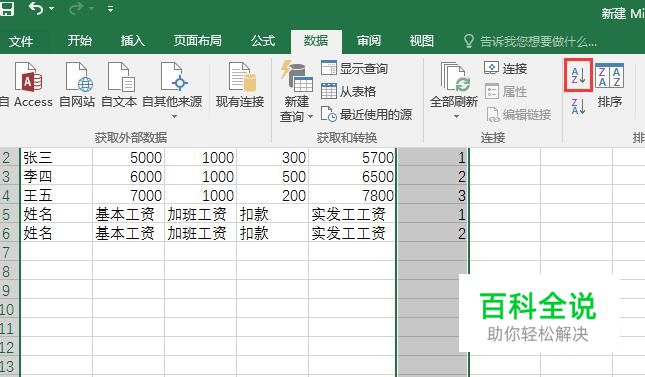This screenshot has width=645, height=377.
Task: Click the Save icon in quick access toolbar
Action: (6, 8)
